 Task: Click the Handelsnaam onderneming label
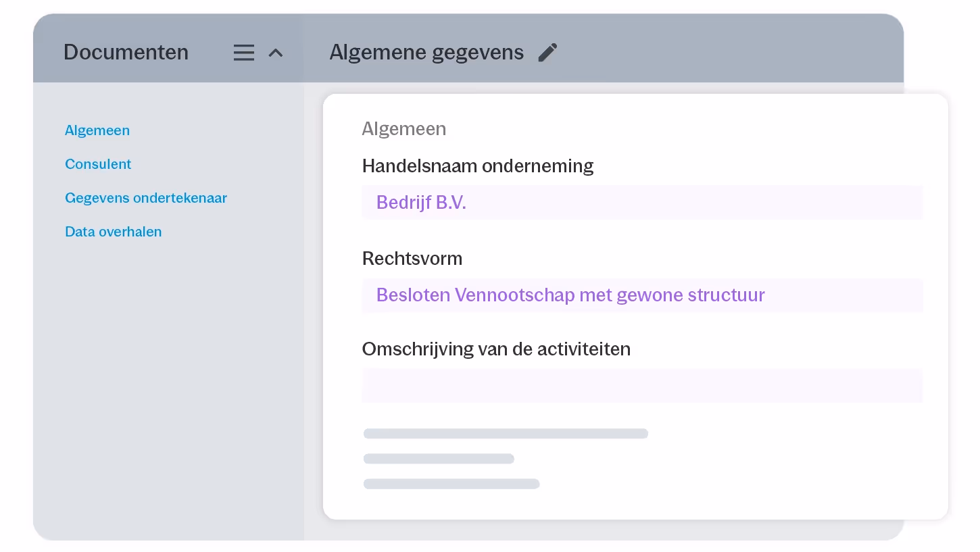pos(478,166)
